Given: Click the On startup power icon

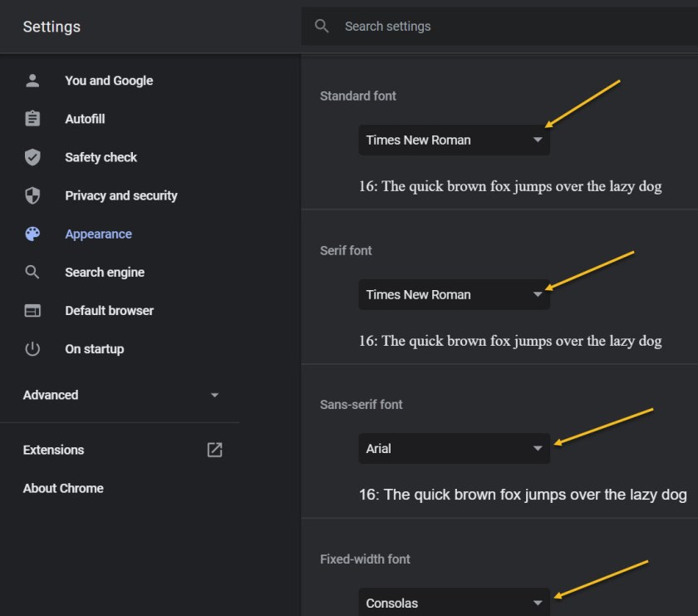Looking at the screenshot, I should (32, 348).
